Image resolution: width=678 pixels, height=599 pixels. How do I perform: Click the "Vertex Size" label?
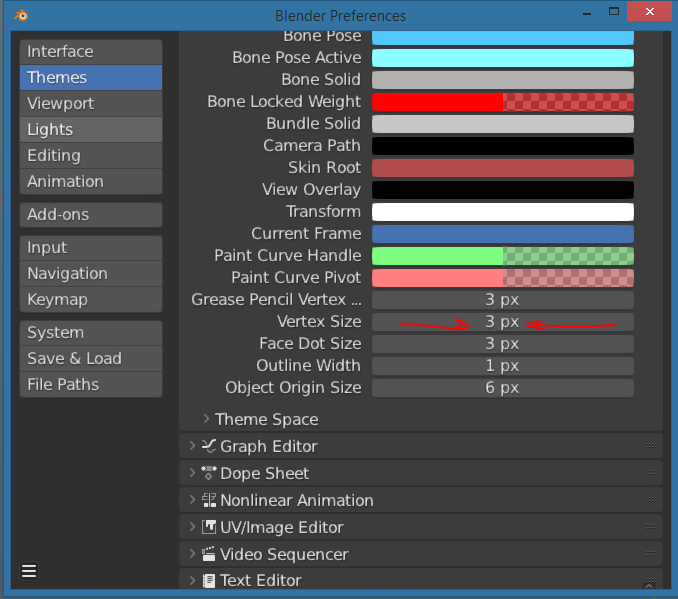pyautogui.click(x=319, y=322)
